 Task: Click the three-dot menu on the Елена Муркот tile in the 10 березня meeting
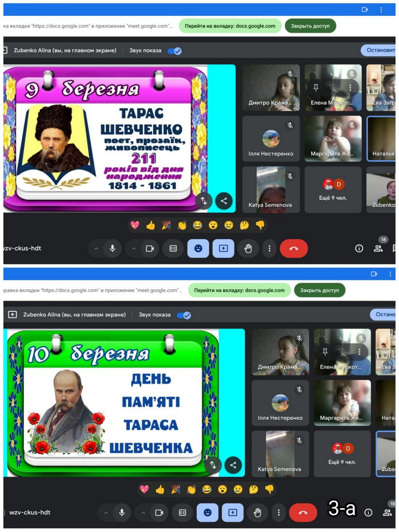point(360,352)
